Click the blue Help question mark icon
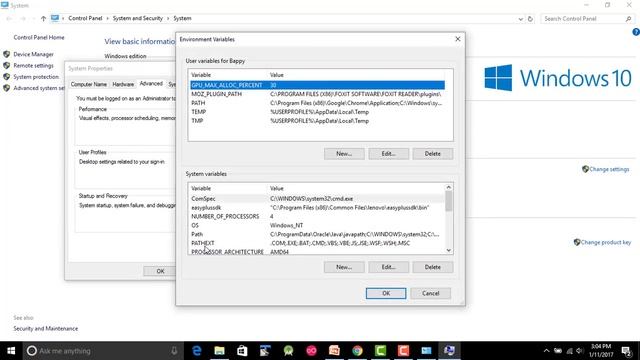The height and width of the screenshot is (360, 640). [x=636, y=32]
